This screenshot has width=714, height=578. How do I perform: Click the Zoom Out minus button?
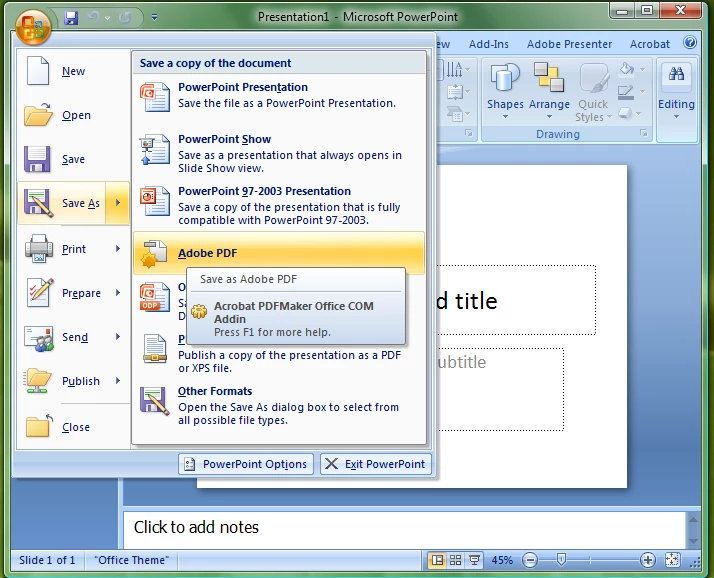point(530,560)
